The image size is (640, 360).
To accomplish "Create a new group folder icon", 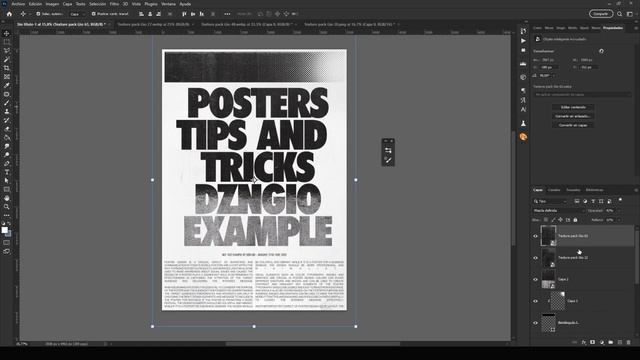I will (611, 342).
